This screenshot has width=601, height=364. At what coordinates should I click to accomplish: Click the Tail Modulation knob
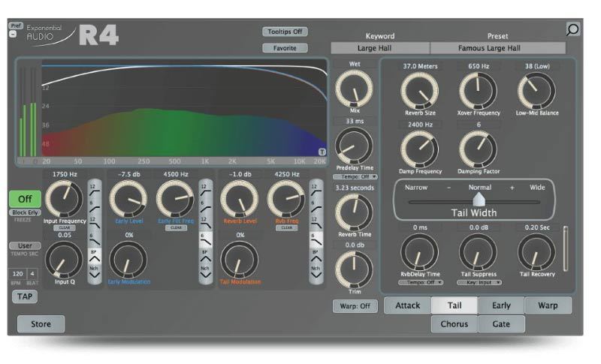(240, 260)
